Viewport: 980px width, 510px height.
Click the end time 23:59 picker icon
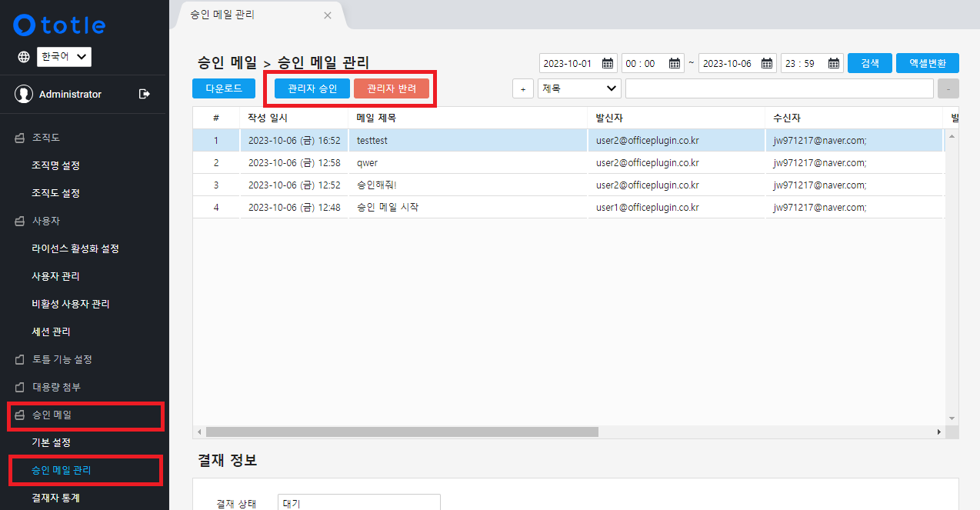point(834,63)
